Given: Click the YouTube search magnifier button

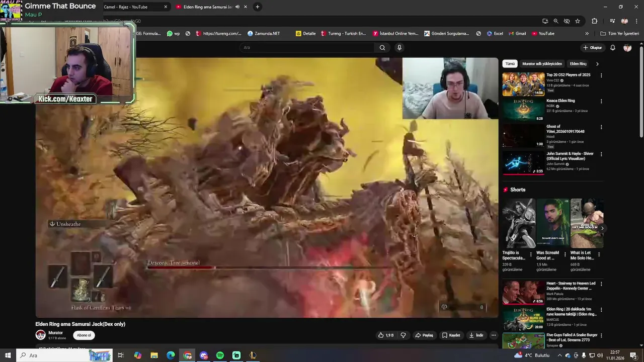Looking at the screenshot, I should pos(382,48).
